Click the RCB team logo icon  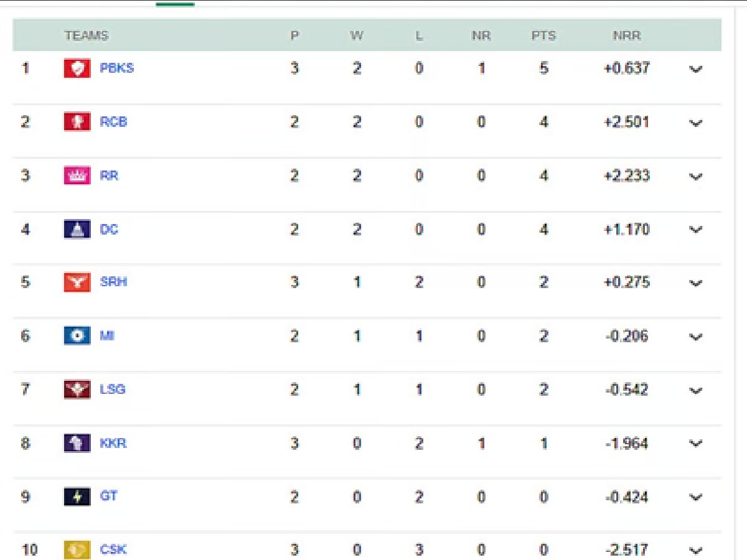click(77, 122)
